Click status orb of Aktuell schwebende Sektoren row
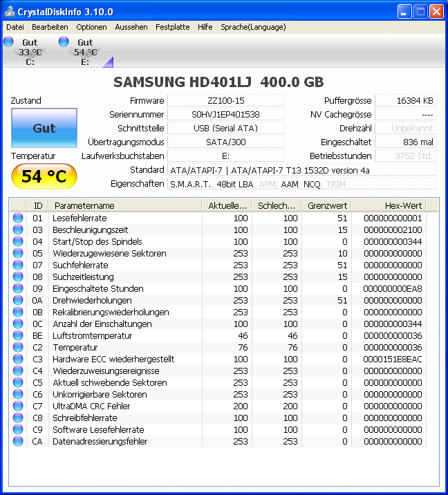Screen dimensions: 448x495 18,382
